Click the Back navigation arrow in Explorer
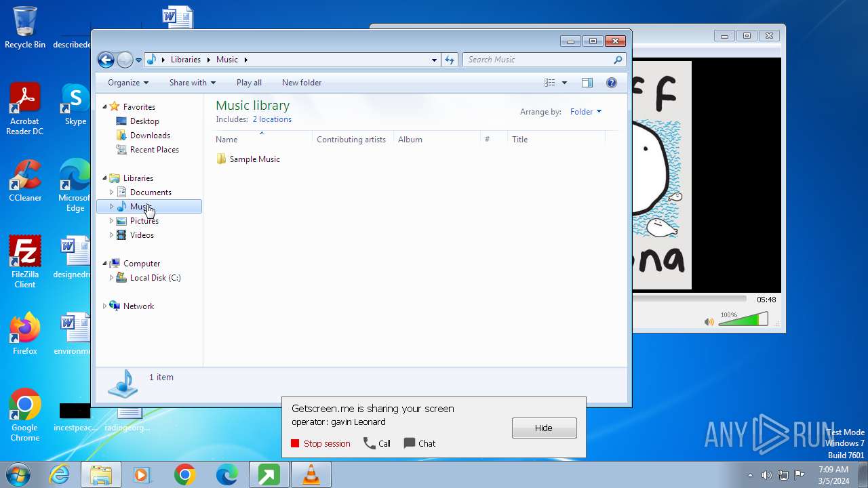This screenshot has width=868, height=488. pos(106,60)
